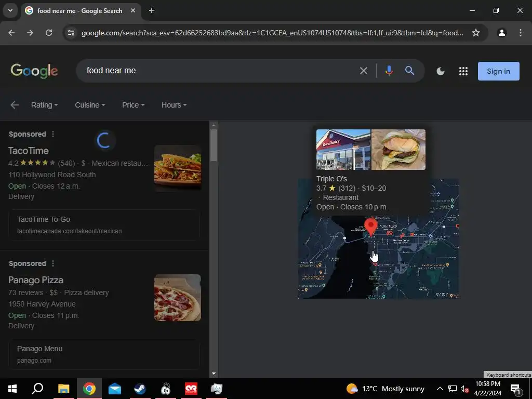Click the results list scrollbar thumb
Screen dimensions: 532x399
click(214, 145)
